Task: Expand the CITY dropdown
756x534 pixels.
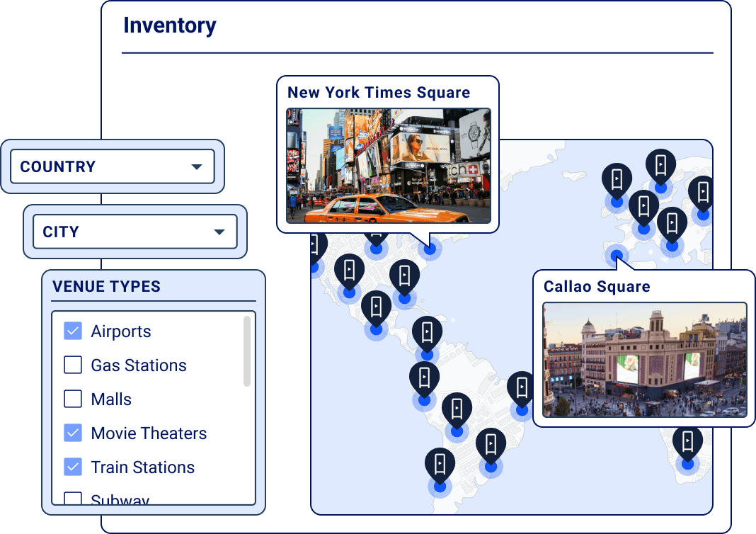Action: click(134, 232)
